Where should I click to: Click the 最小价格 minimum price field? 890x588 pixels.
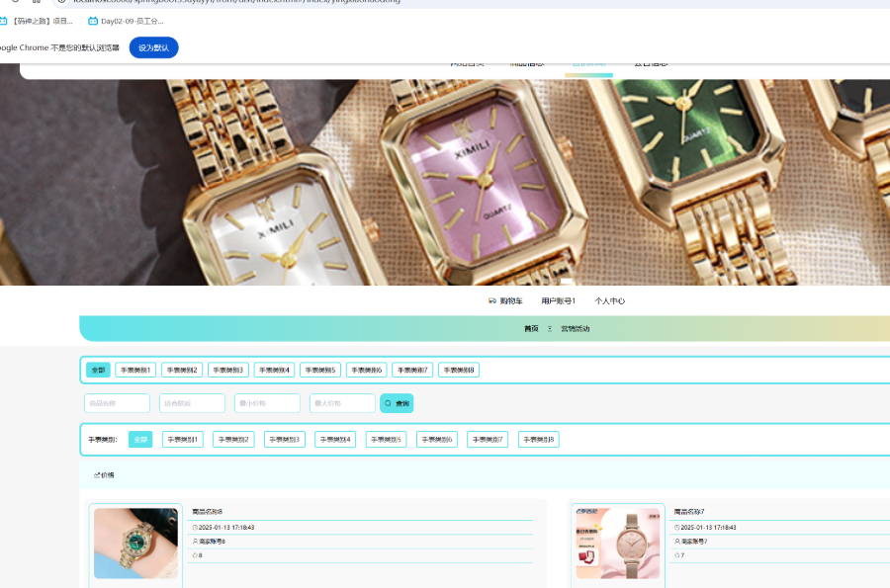click(x=267, y=403)
